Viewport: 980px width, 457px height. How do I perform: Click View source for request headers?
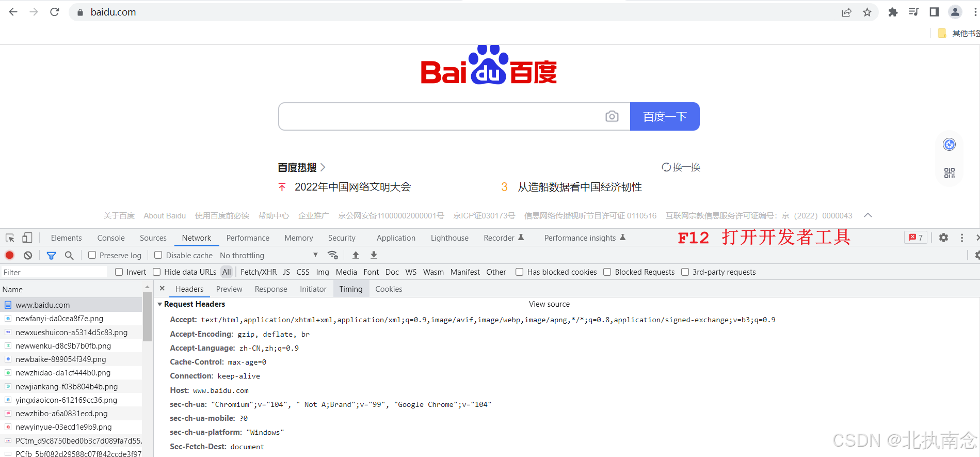click(x=549, y=304)
